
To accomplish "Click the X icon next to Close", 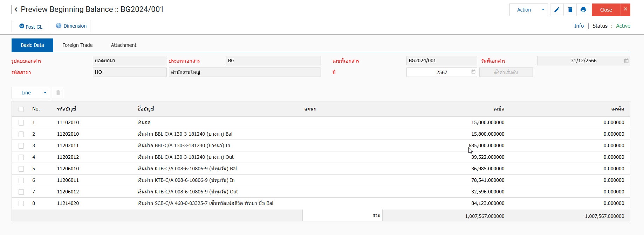I will (x=625, y=9).
